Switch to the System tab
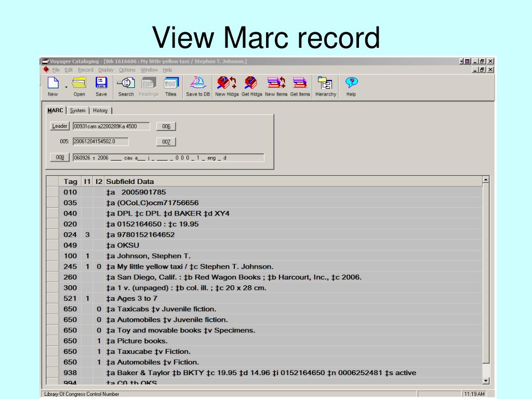The width and height of the screenshot is (532, 399). tap(77, 111)
